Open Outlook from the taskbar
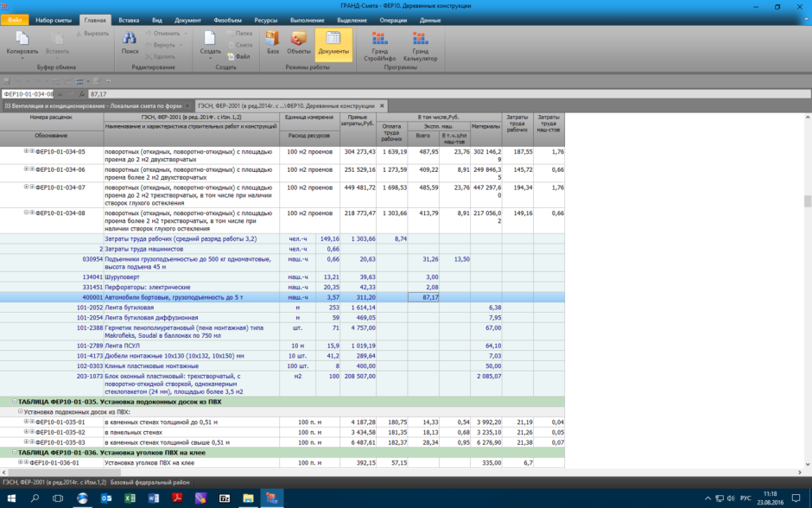The image size is (812, 508). coord(106,498)
